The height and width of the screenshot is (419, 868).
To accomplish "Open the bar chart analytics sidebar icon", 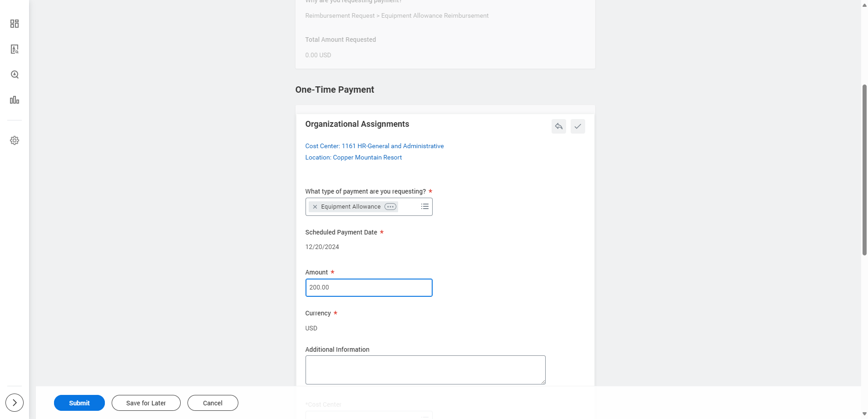I will 15,100.
